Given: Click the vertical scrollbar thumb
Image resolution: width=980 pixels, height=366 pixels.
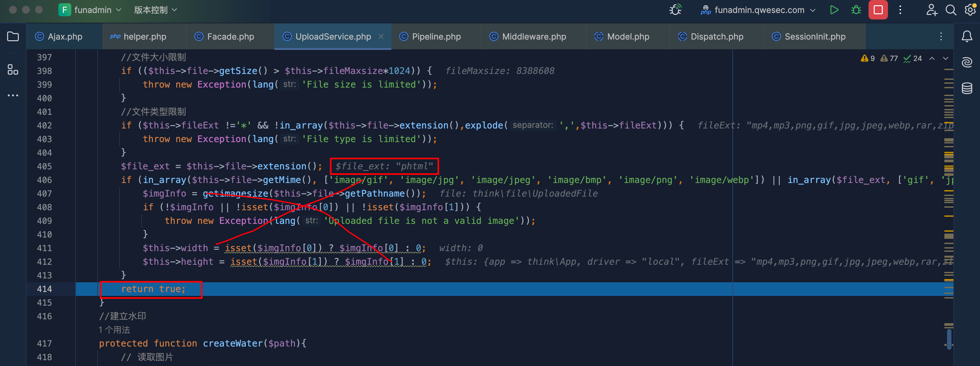Looking at the screenshot, I should [949, 339].
